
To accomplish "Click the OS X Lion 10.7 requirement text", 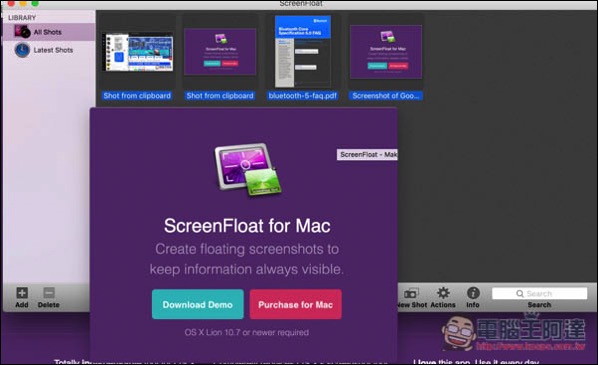I will pyautogui.click(x=247, y=332).
